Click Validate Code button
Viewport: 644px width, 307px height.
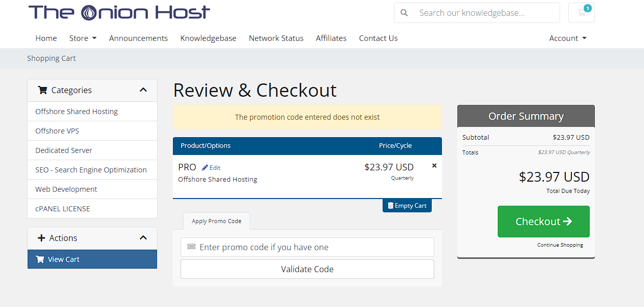(x=307, y=269)
